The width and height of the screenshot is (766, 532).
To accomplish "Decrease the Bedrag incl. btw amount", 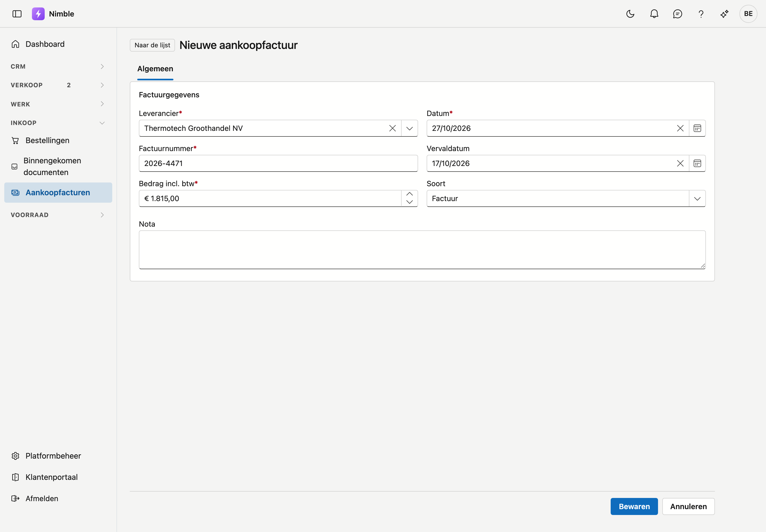I will point(409,202).
